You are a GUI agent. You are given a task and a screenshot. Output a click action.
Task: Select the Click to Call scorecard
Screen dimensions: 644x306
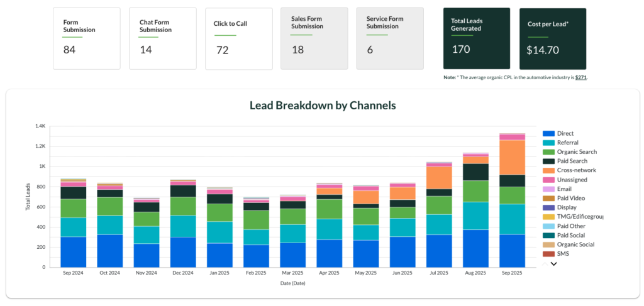238,38
